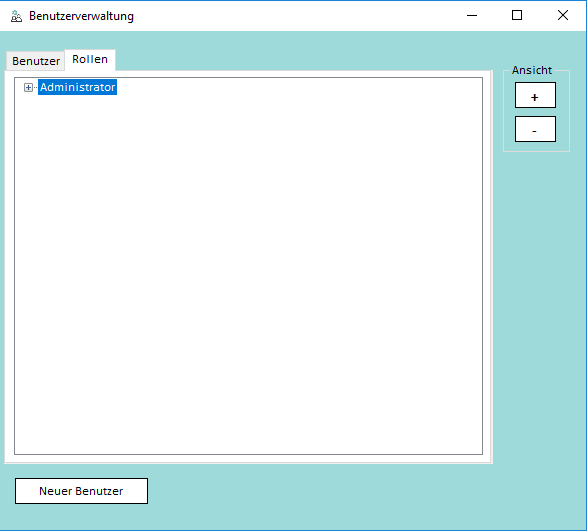Click the Ansicht group box label
The image size is (587, 531).
coord(532,70)
